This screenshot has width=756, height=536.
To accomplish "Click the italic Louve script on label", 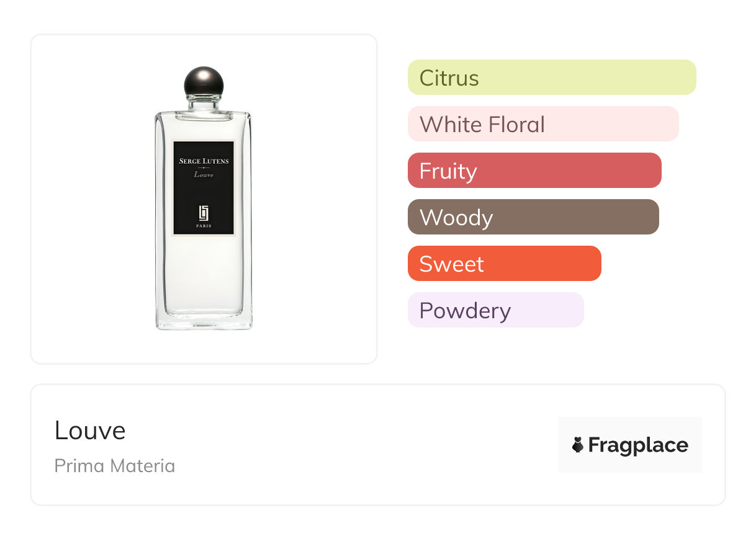I will [x=204, y=175].
